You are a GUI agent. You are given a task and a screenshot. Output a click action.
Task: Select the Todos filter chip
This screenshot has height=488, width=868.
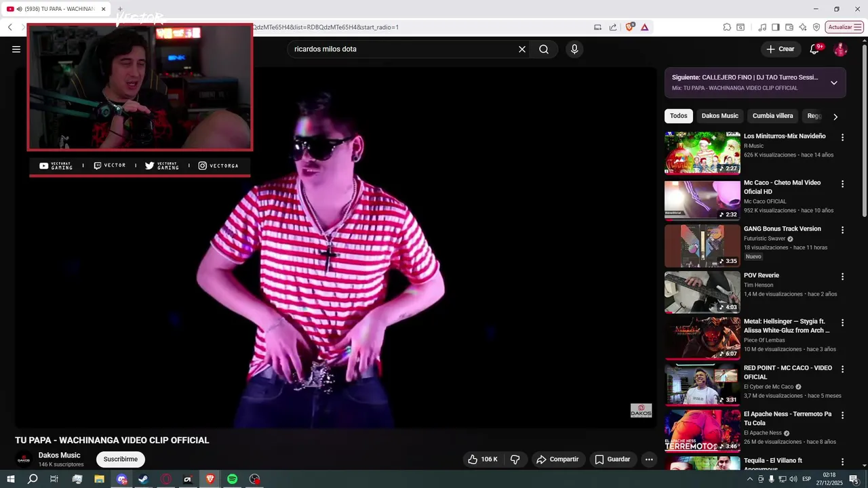click(x=679, y=116)
